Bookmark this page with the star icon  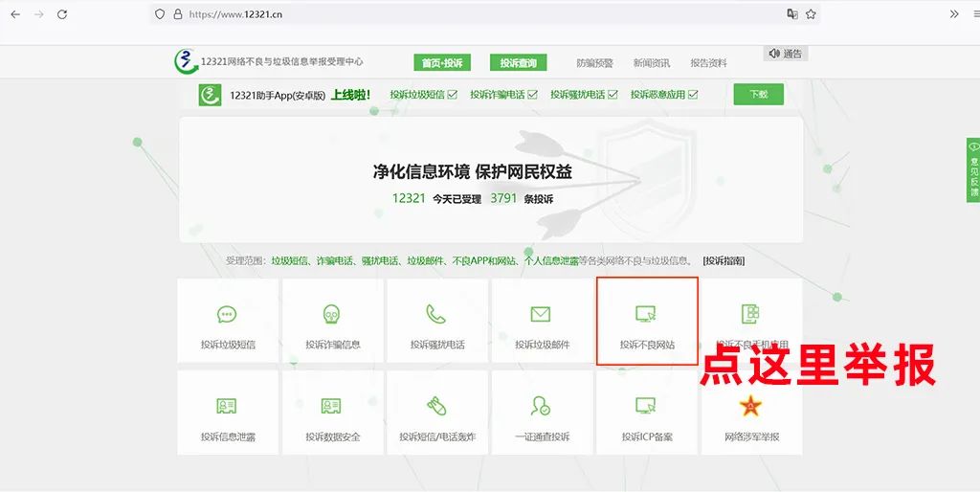pyautogui.click(x=811, y=13)
